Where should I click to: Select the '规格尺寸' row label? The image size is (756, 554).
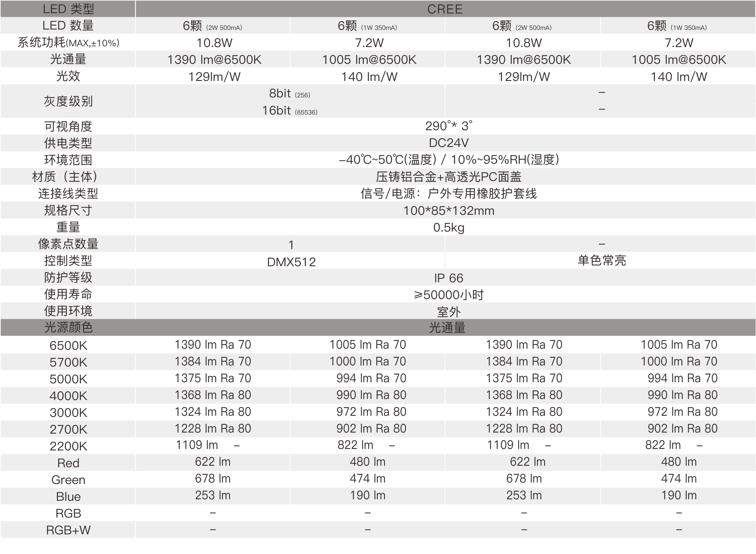pyautogui.click(x=68, y=210)
